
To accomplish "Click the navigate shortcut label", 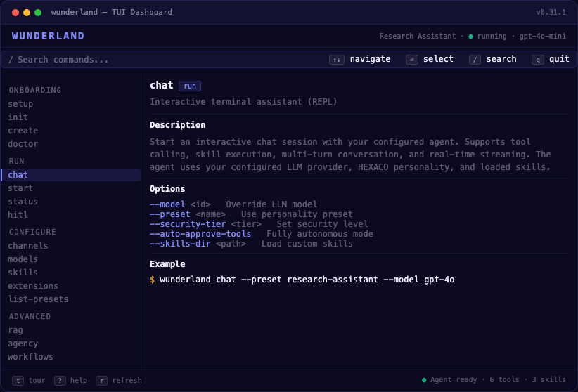I will click(x=370, y=59).
